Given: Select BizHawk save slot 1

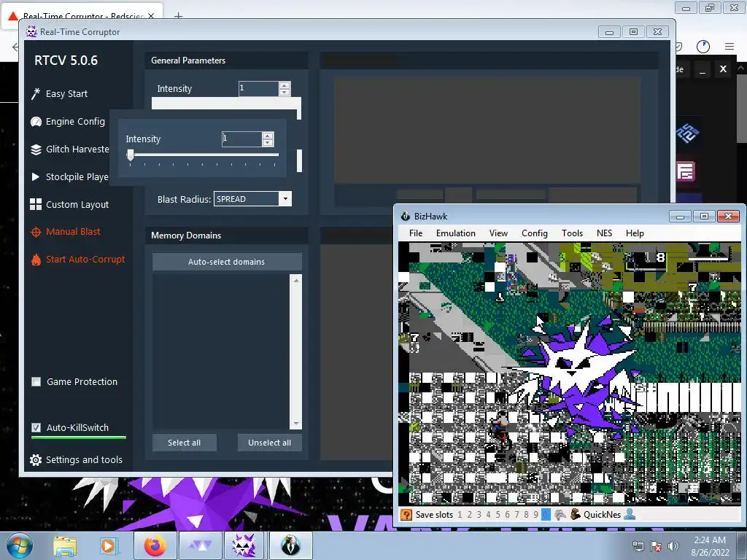Looking at the screenshot, I should pyautogui.click(x=460, y=515).
